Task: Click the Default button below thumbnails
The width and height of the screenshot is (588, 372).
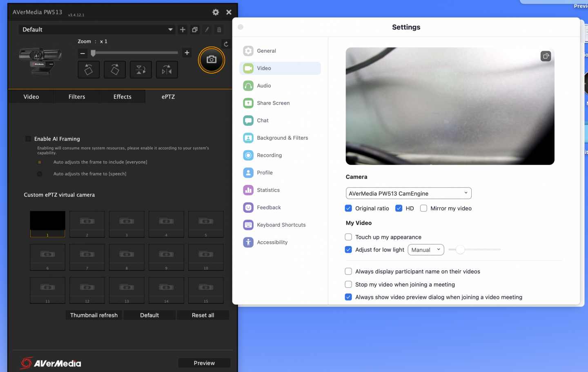Action: click(x=149, y=315)
